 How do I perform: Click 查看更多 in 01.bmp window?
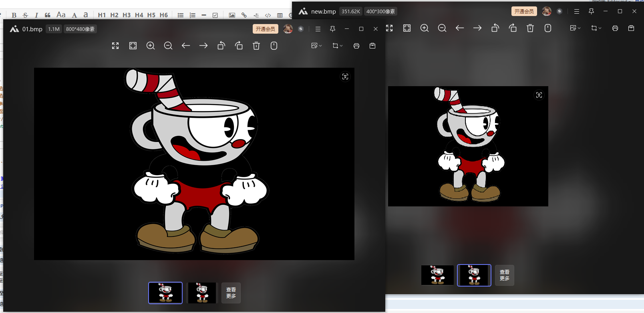(x=231, y=293)
